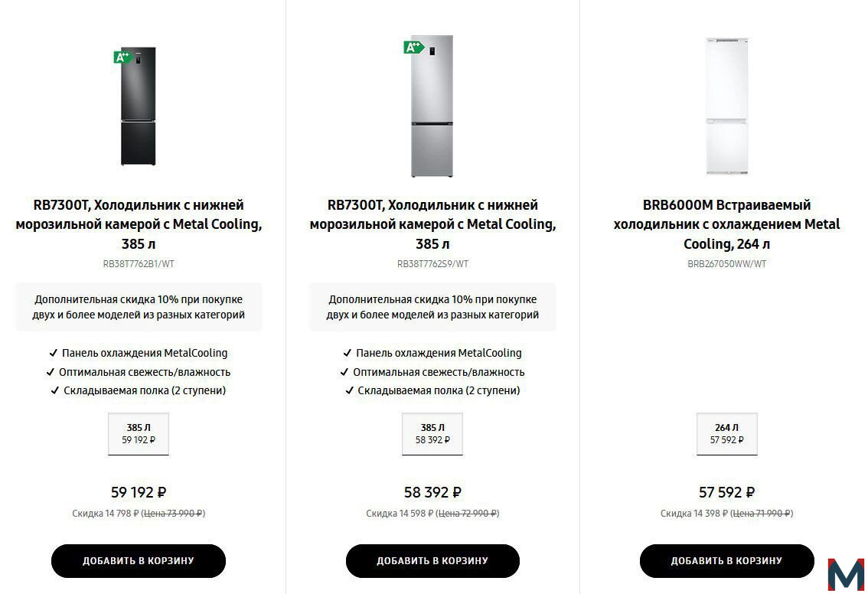Open the RB38T7762S9/WT product title link
Image resolution: width=868 pixels, height=594 pixels.
(x=432, y=224)
